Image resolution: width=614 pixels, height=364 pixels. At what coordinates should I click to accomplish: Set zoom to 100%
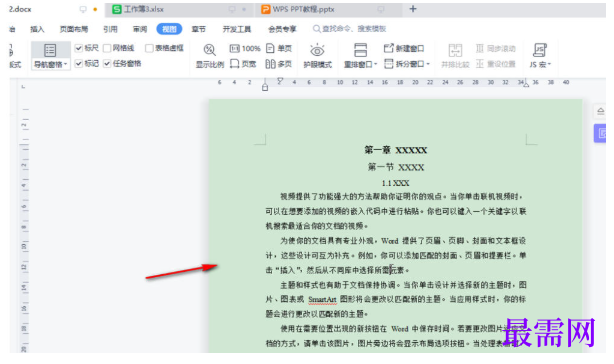coord(245,49)
